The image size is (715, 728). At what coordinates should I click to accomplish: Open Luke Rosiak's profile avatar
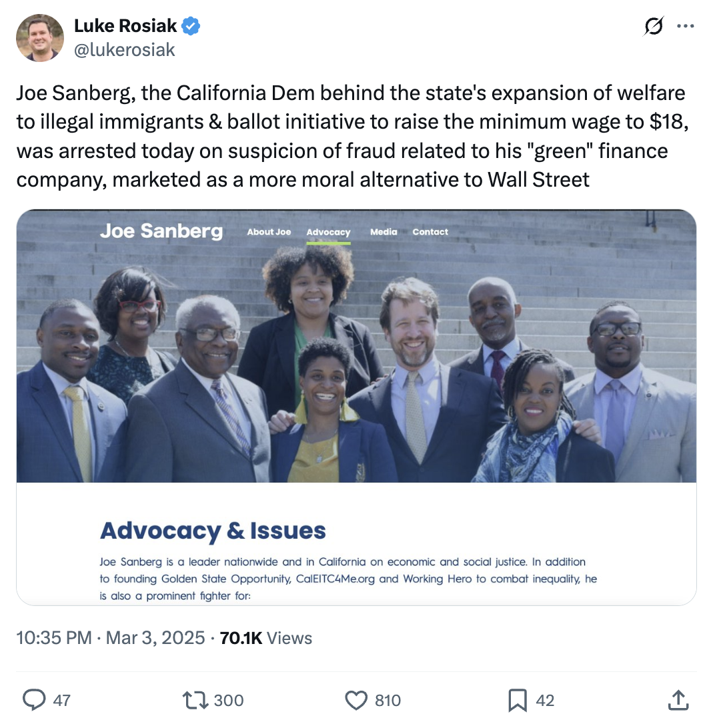point(40,38)
